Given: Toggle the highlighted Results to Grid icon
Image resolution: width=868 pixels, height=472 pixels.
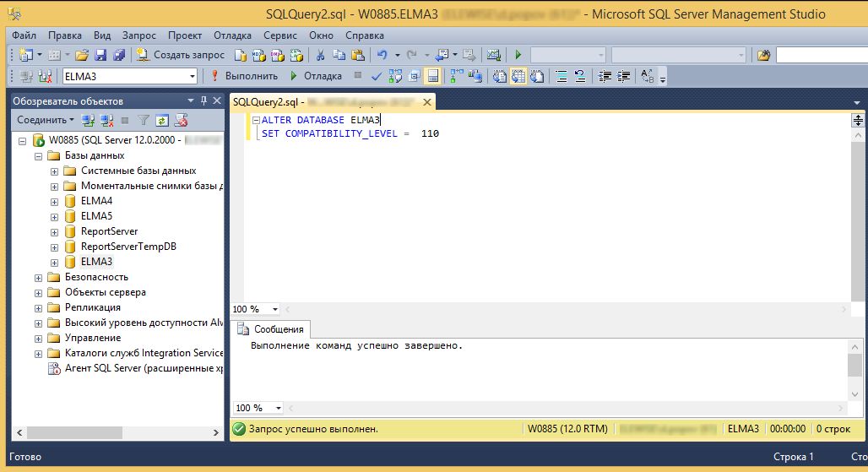Looking at the screenshot, I should [518, 76].
